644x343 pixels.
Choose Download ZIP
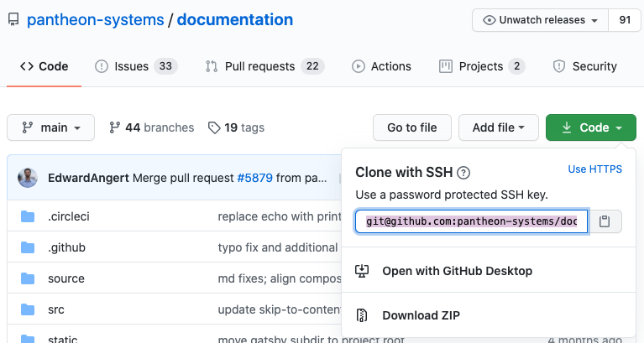click(489, 315)
